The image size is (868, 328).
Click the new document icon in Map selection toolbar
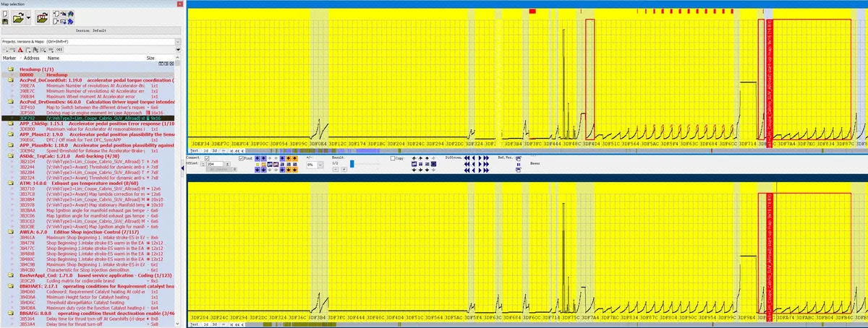click(x=5, y=14)
